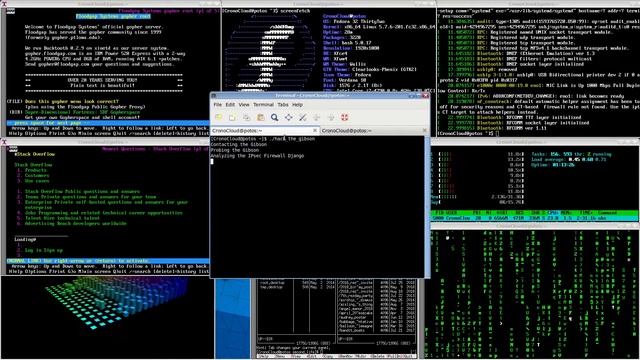The image size is (640, 360).
Task: Click 'Probing the Gibson' output line
Action: pyautogui.click(x=235, y=150)
